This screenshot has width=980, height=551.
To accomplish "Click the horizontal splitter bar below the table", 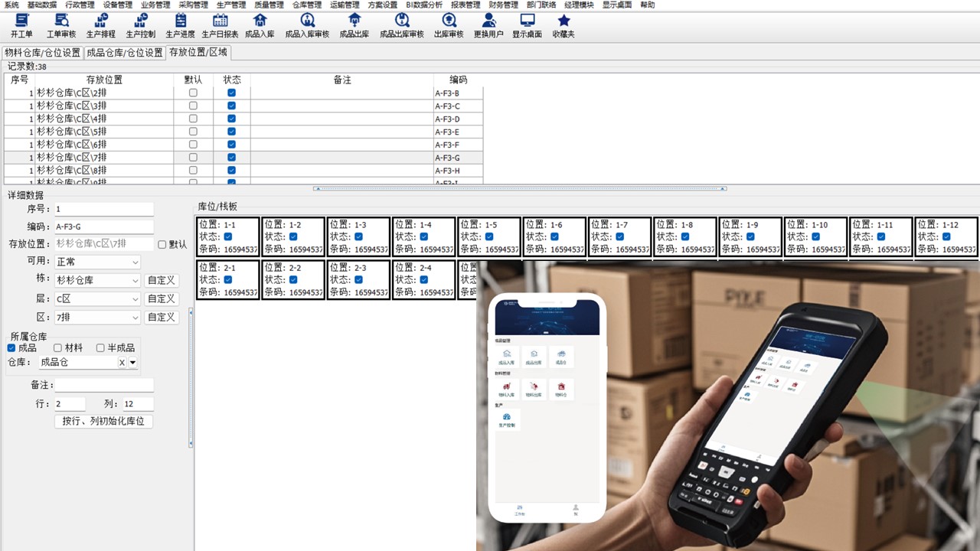I will (520, 188).
